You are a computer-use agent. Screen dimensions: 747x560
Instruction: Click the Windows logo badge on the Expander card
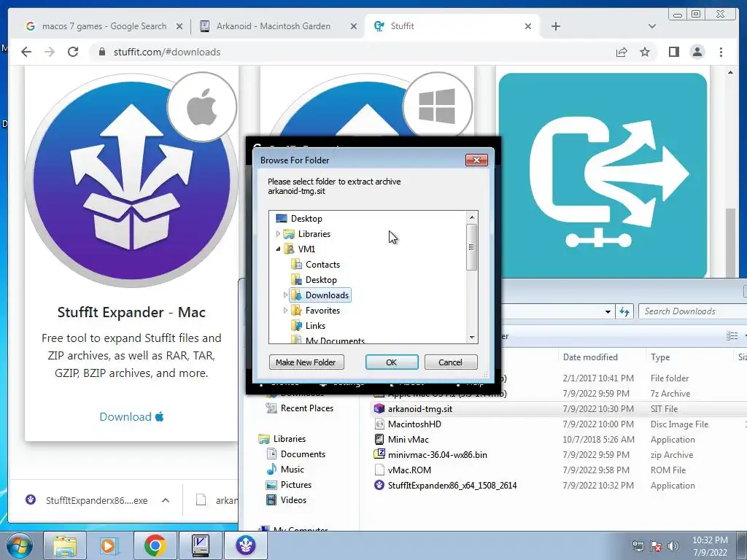tap(437, 107)
